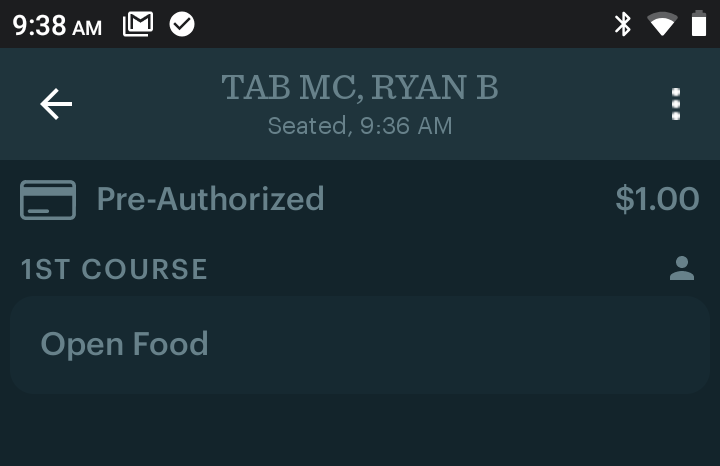The image size is (720, 466).
Task: Select the 1ST COURSE section header
Action: (114, 269)
